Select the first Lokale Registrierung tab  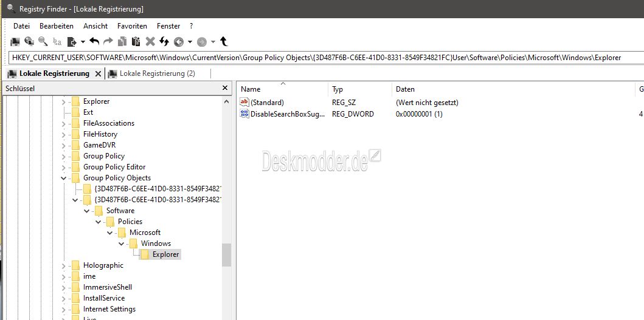tap(54, 73)
